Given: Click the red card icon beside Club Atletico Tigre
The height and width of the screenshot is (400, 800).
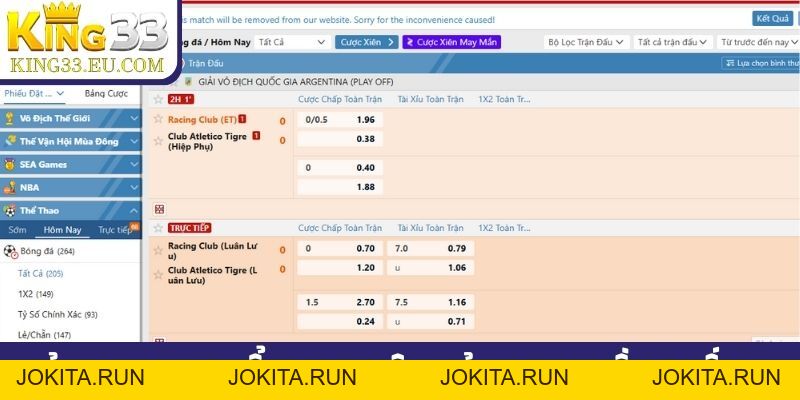Looking at the screenshot, I should (x=256, y=136).
